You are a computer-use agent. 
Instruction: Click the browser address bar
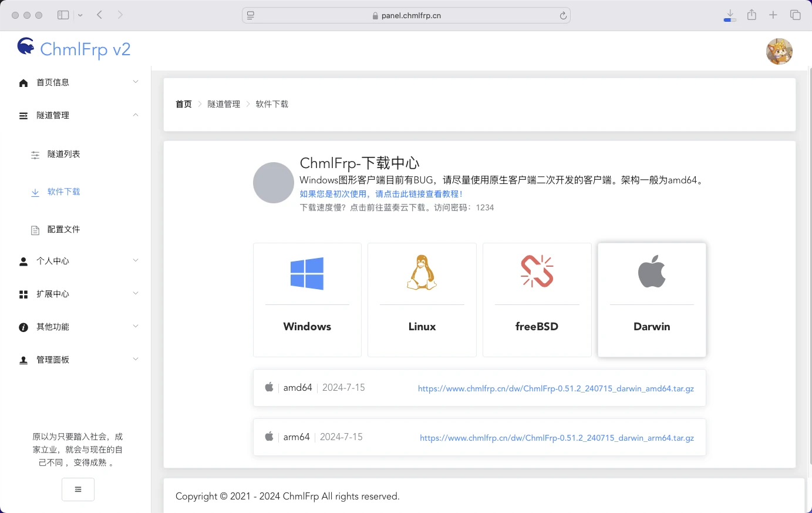point(406,15)
